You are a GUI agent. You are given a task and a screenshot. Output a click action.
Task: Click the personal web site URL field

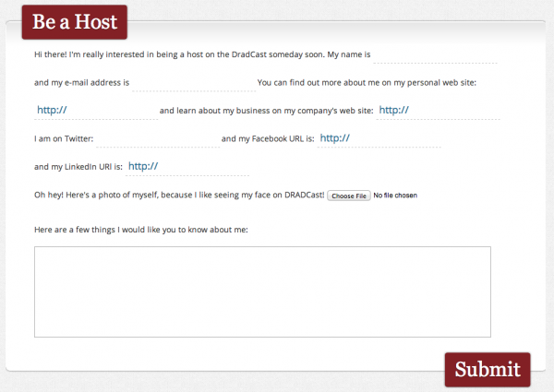96,111
